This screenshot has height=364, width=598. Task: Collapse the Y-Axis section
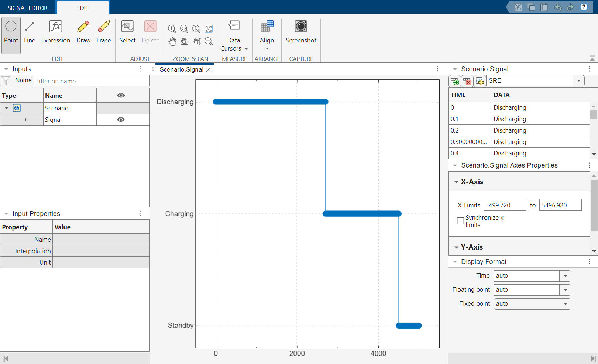click(x=457, y=247)
